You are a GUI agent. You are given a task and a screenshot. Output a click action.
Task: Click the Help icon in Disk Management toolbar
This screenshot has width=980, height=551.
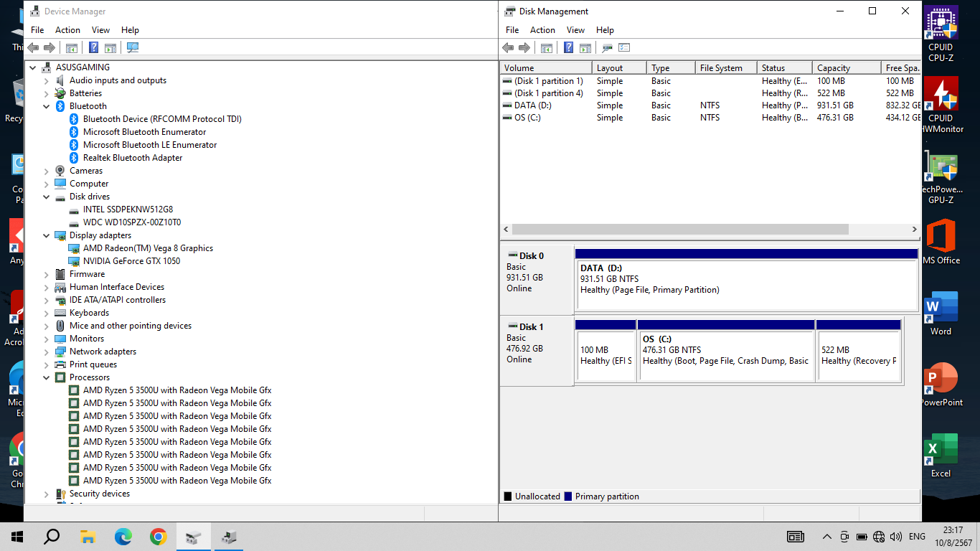[x=568, y=47]
